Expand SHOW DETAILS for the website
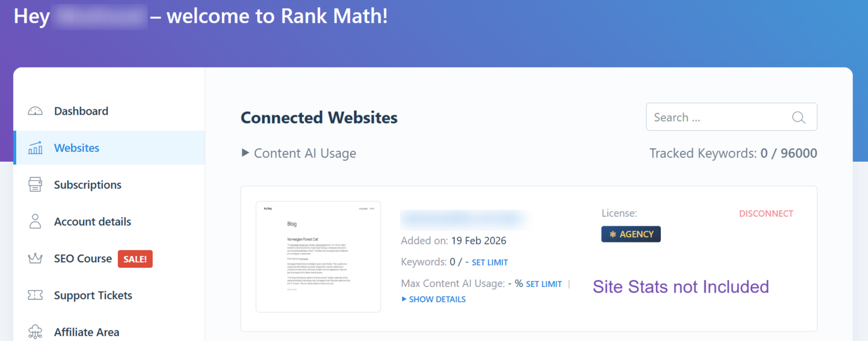Image resolution: width=868 pixels, height=341 pixels. click(x=433, y=299)
